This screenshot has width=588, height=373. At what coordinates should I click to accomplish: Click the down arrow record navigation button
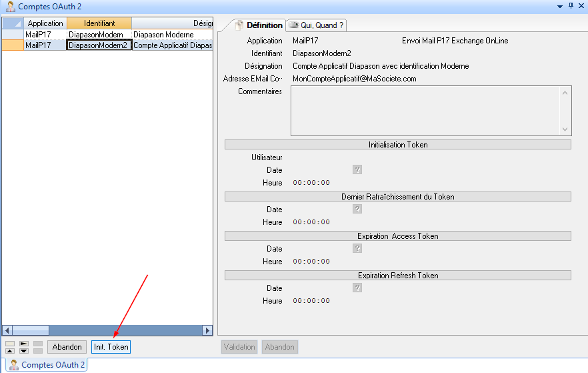[24, 350]
